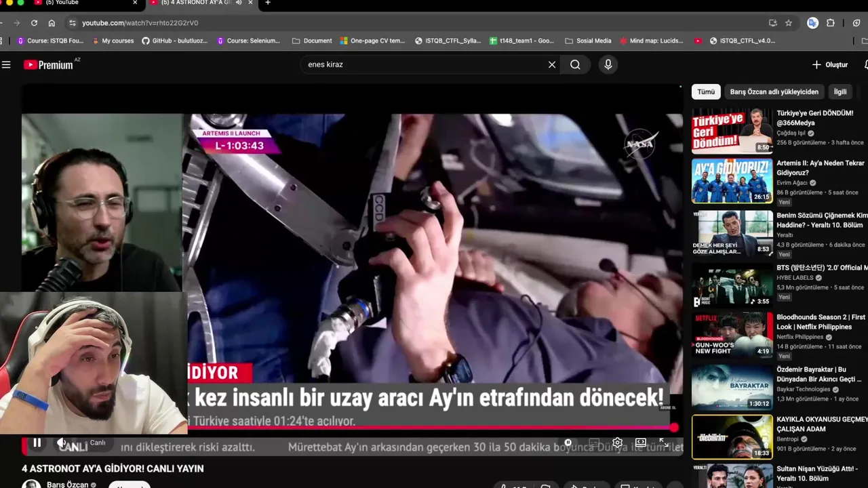
Task: Mute tab via speaker icon on tab
Action: pyautogui.click(x=239, y=3)
